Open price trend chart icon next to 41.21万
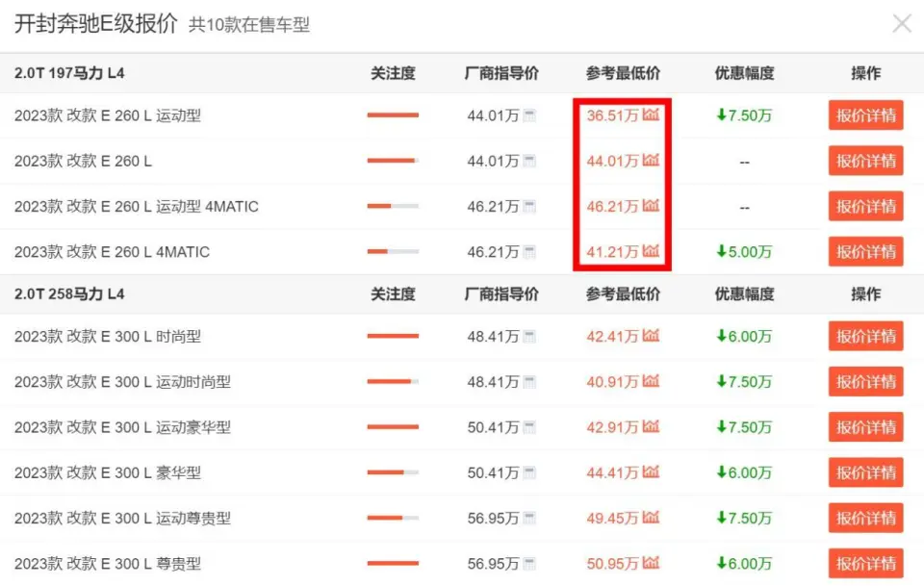 pyautogui.click(x=651, y=251)
